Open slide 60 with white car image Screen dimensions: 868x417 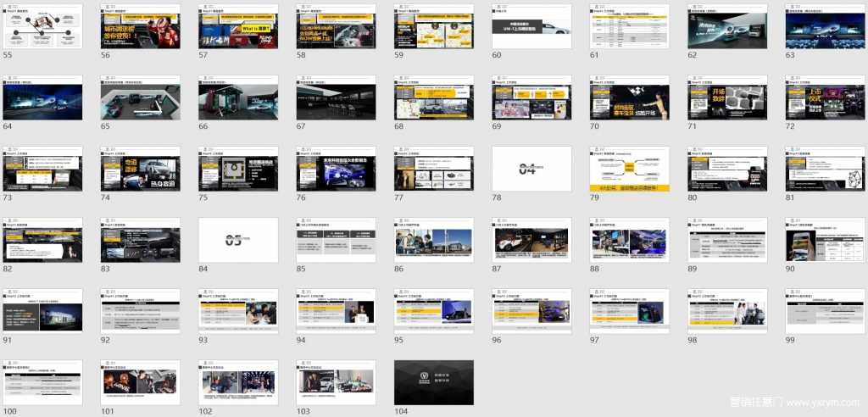click(x=531, y=25)
